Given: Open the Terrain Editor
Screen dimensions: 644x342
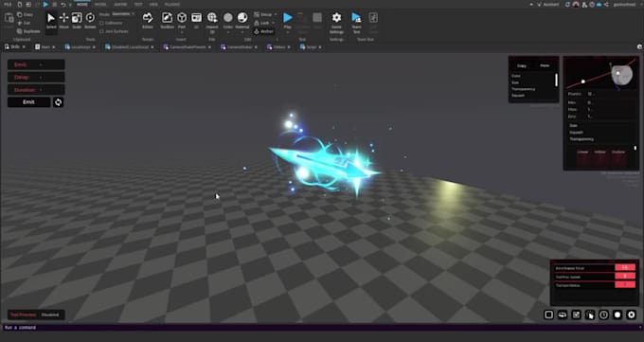Looking at the screenshot, I should point(148,21).
